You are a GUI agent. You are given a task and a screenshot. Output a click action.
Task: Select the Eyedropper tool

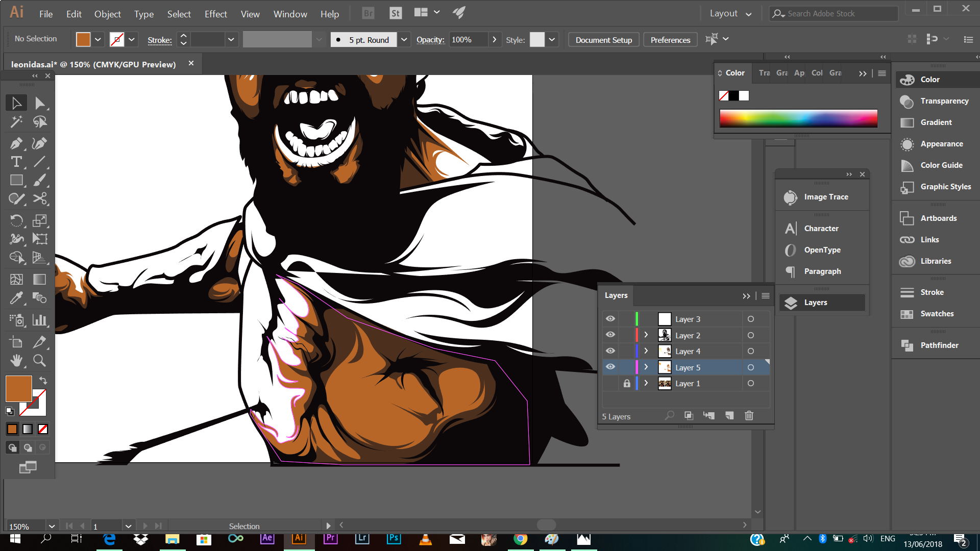pos(16,297)
